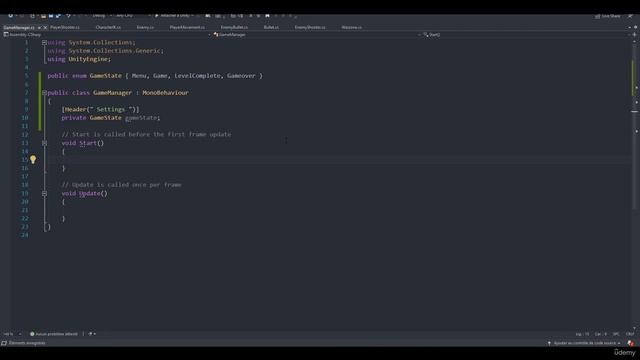Image resolution: width=640 pixels, height=360 pixels.
Task: Collapse the GameManager class block
Action: tap(44, 93)
